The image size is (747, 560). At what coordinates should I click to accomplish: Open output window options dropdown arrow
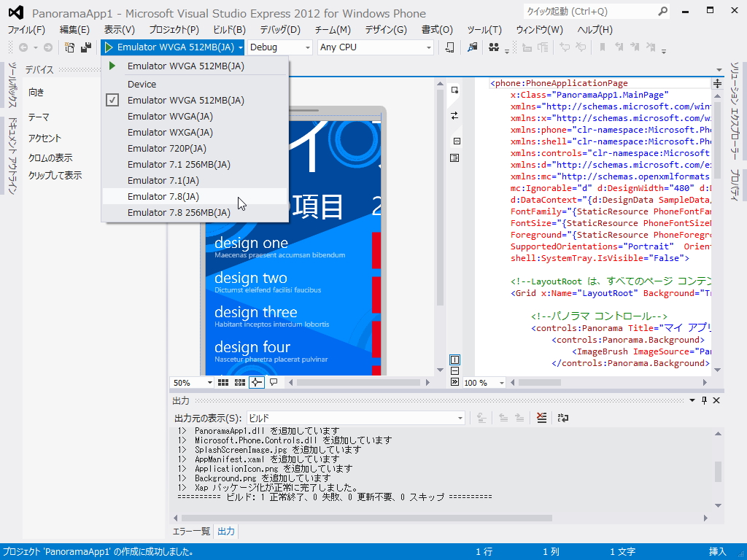[x=692, y=400]
